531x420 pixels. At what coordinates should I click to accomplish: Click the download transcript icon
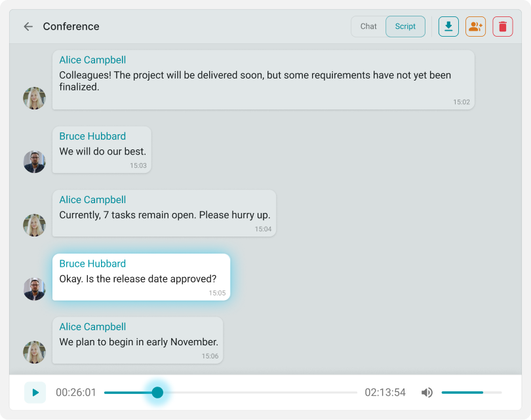click(x=448, y=26)
